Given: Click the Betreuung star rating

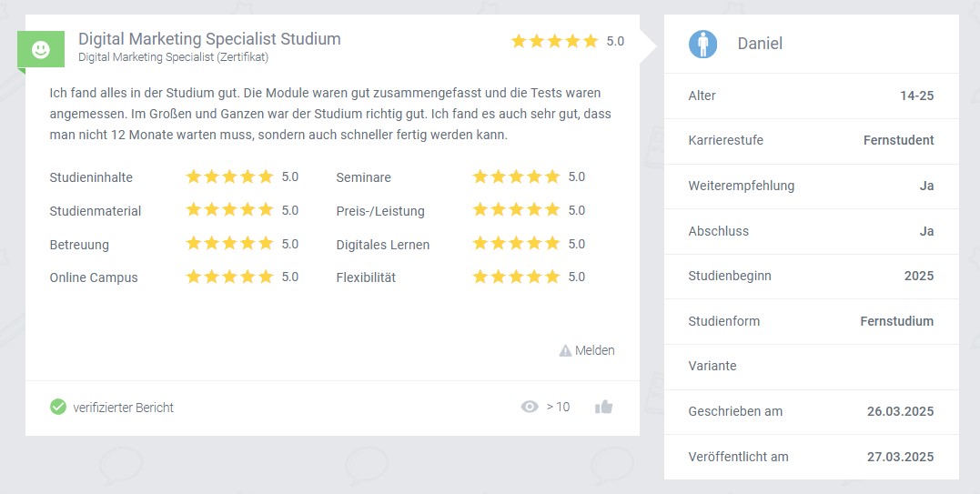Looking at the screenshot, I should (230, 243).
